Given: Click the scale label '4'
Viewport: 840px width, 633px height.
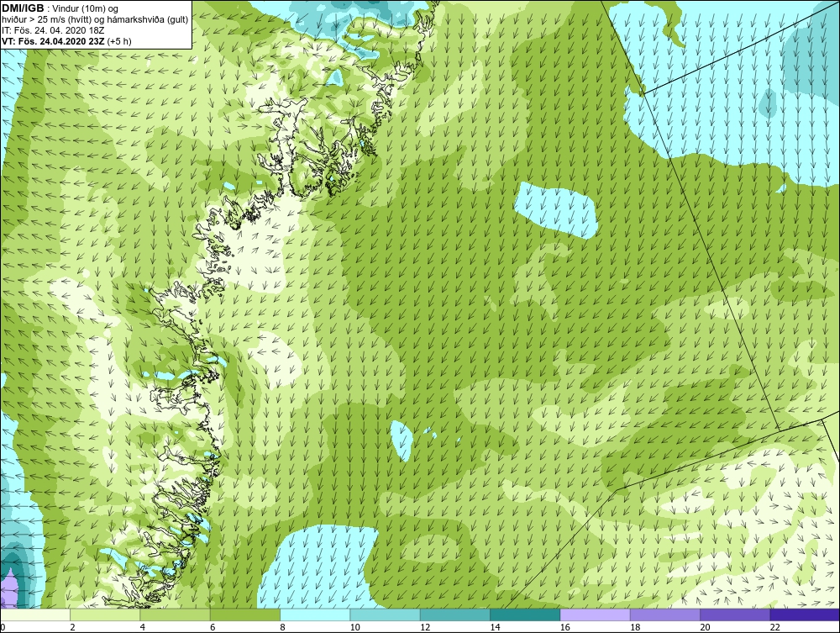Looking at the screenshot, I should point(143,628).
